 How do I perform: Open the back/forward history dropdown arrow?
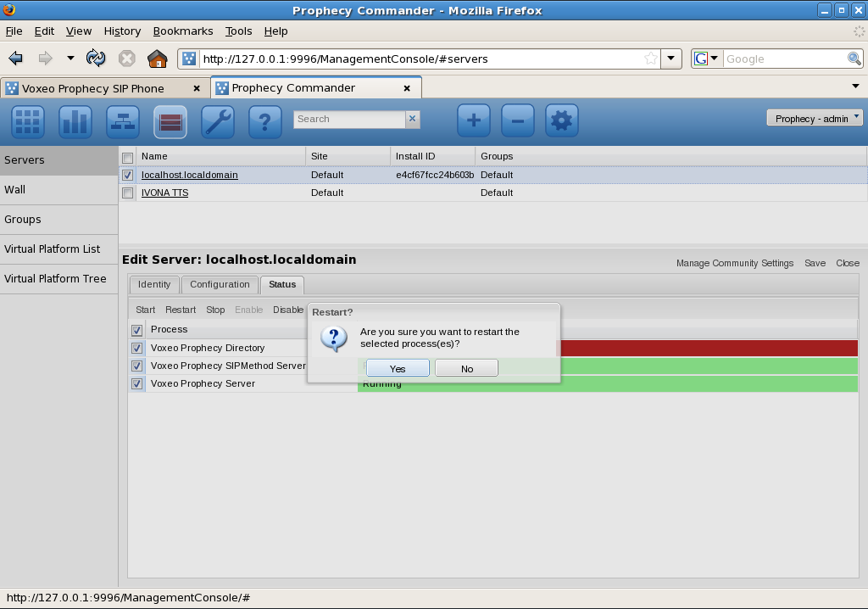[70, 59]
